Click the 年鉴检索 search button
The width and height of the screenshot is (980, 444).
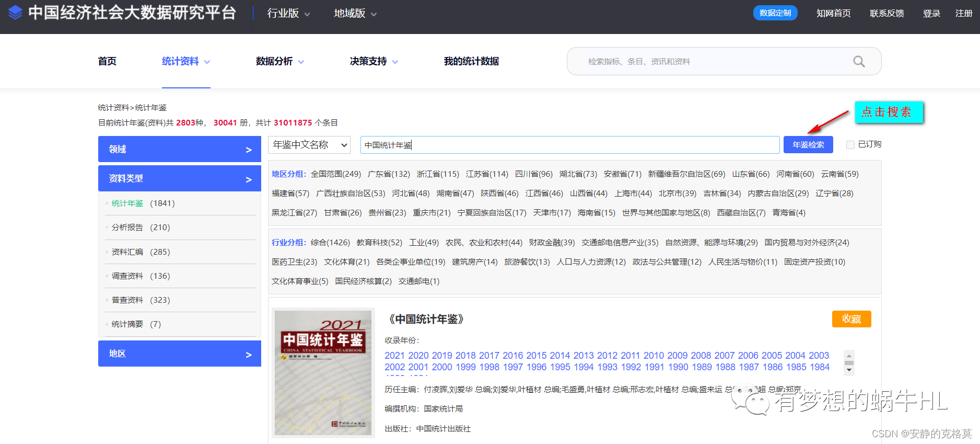click(808, 145)
